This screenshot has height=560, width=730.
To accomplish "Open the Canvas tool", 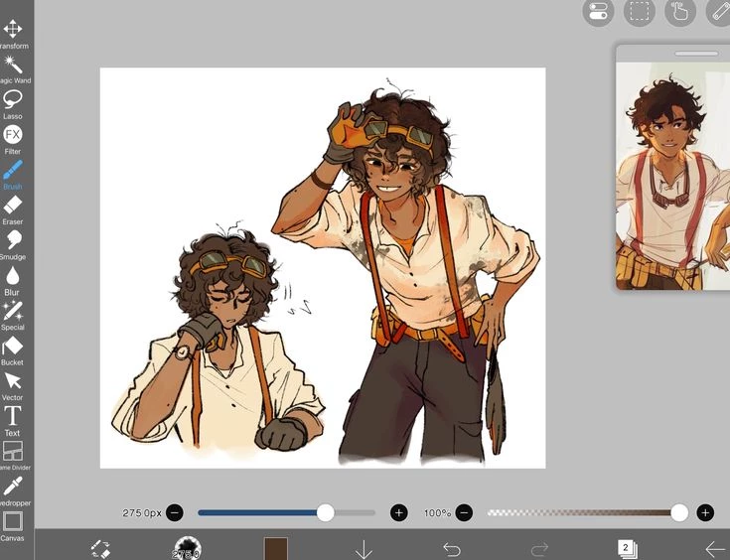I will (13, 522).
